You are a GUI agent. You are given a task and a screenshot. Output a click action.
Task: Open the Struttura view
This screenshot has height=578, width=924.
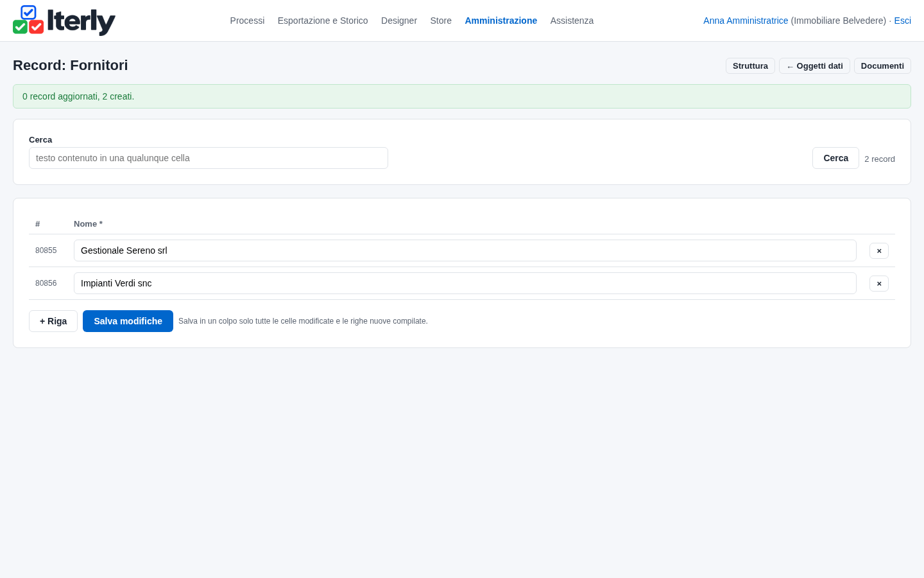pos(750,66)
